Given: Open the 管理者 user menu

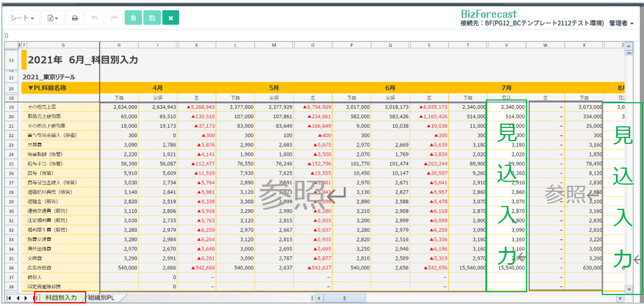Looking at the screenshot, I should click(621, 24).
